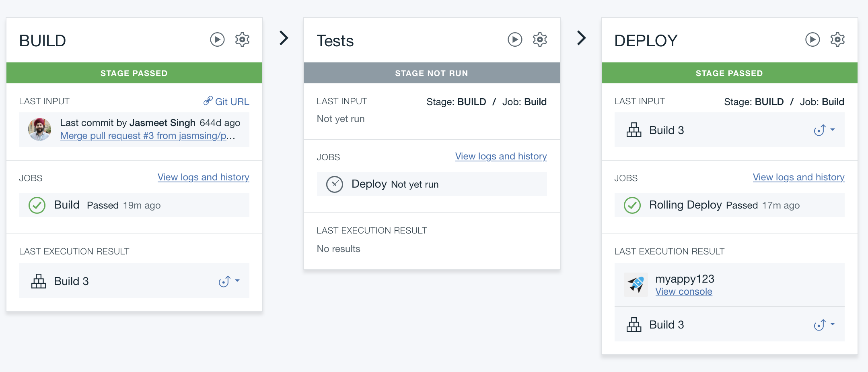Click the green checkmark on the Build job
This screenshot has height=372, width=868.
pos(37,205)
